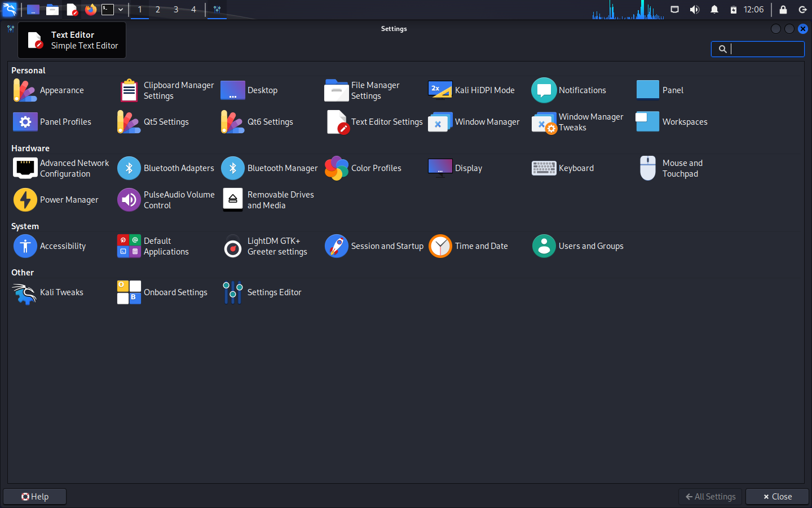
Task: Expand the terminal launcher dropdown arrow
Action: click(x=120, y=10)
